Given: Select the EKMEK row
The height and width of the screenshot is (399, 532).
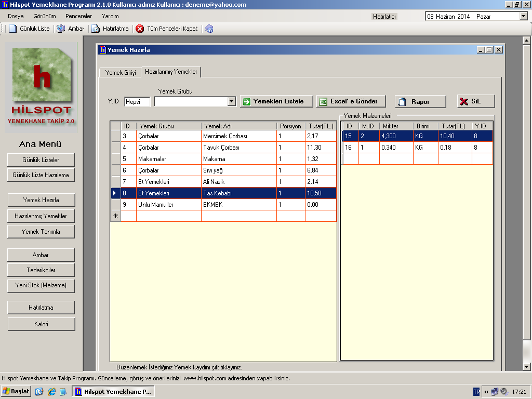Looking at the screenshot, I should click(x=223, y=205).
